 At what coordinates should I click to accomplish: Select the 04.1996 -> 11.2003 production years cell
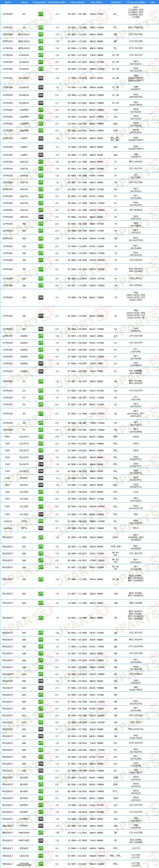click(x=77, y=155)
